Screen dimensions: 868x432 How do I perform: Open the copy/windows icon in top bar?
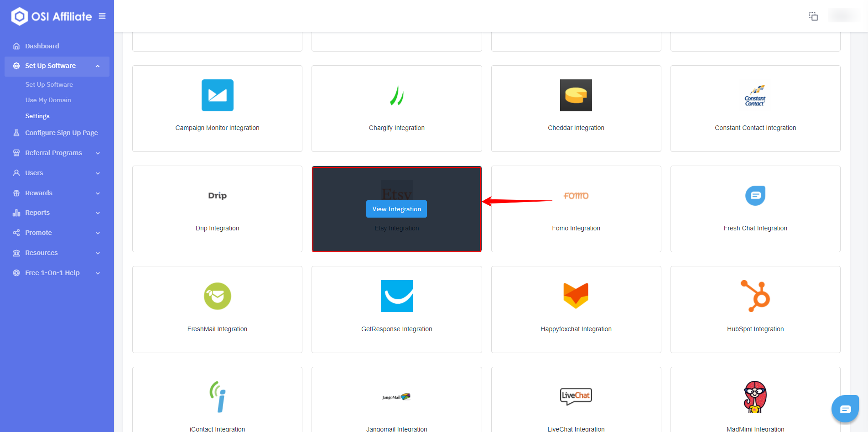(x=813, y=16)
